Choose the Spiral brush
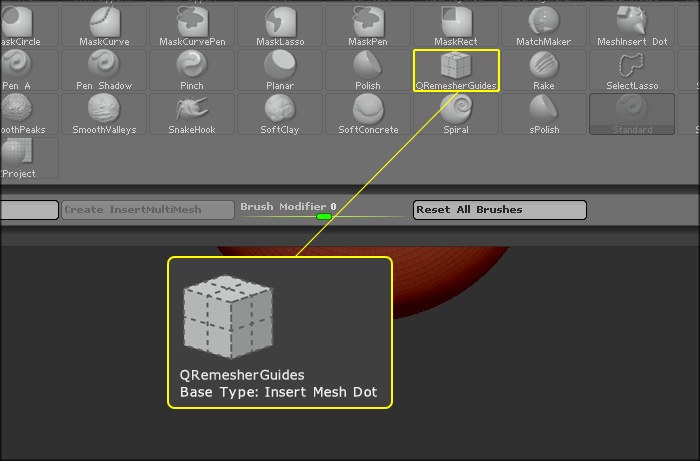This screenshot has width=700, height=461. coord(456,114)
